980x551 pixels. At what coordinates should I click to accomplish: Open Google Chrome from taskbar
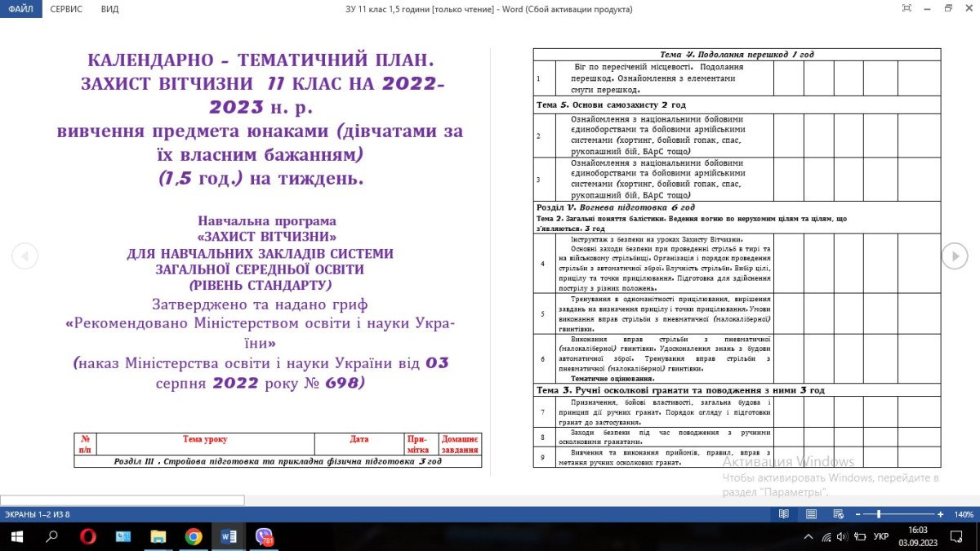194,536
